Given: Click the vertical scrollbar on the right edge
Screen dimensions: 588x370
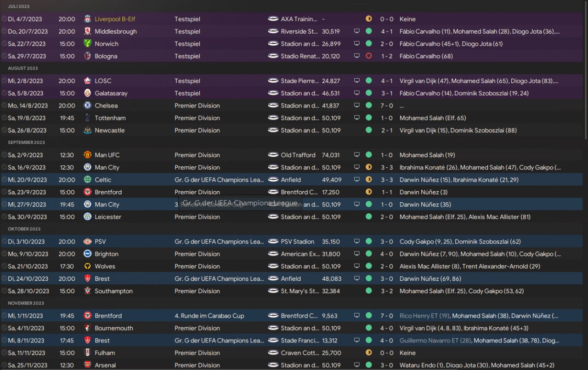Looking at the screenshot, I should (585, 69).
